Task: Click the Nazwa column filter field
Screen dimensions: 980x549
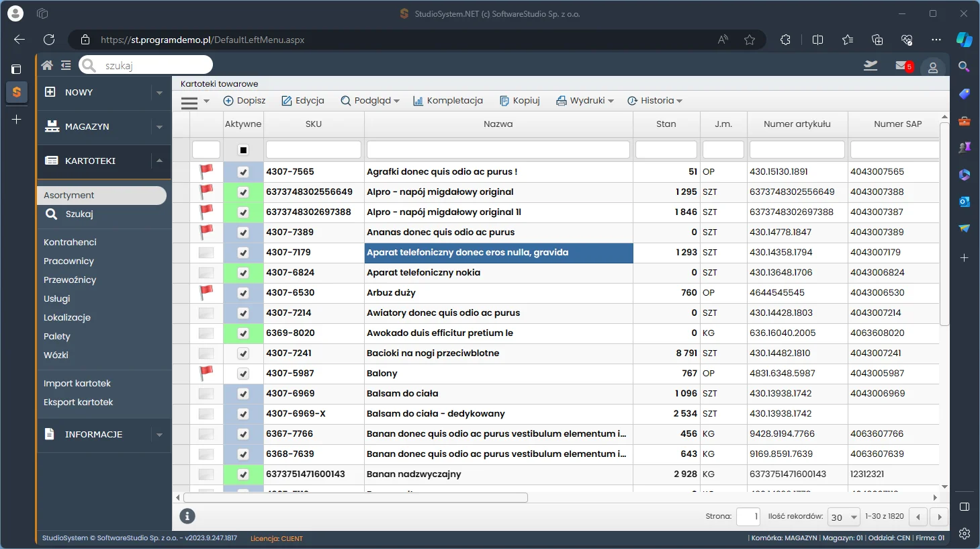Action: coord(498,149)
